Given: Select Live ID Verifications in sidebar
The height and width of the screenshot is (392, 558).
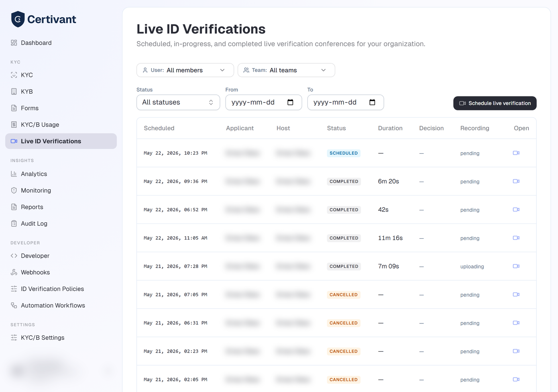Looking at the screenshot, I should point(61,141).
